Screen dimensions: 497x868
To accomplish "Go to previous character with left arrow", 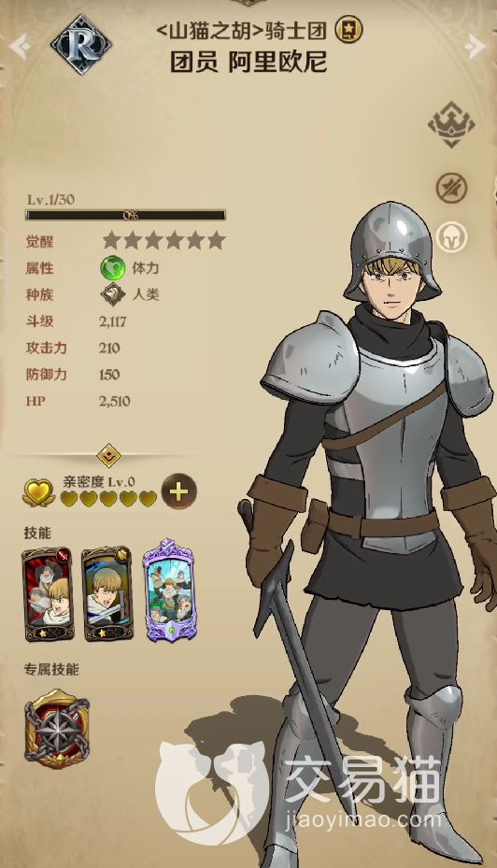I will click(21, 46).
